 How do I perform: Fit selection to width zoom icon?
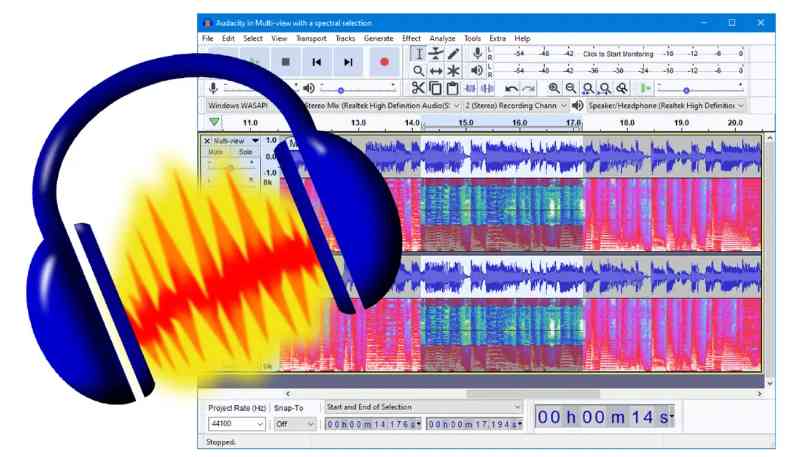pos(588,89)
